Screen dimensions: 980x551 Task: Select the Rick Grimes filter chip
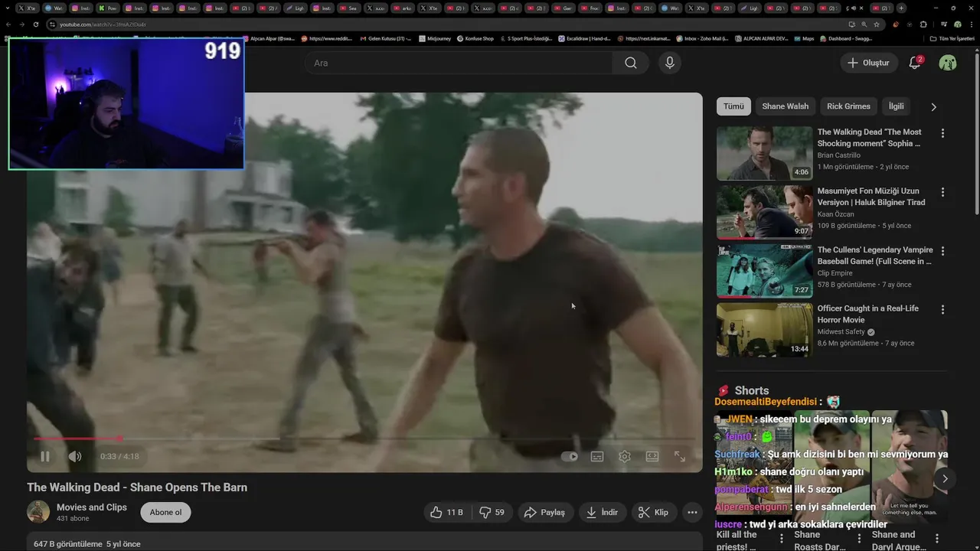pos(848,106)
